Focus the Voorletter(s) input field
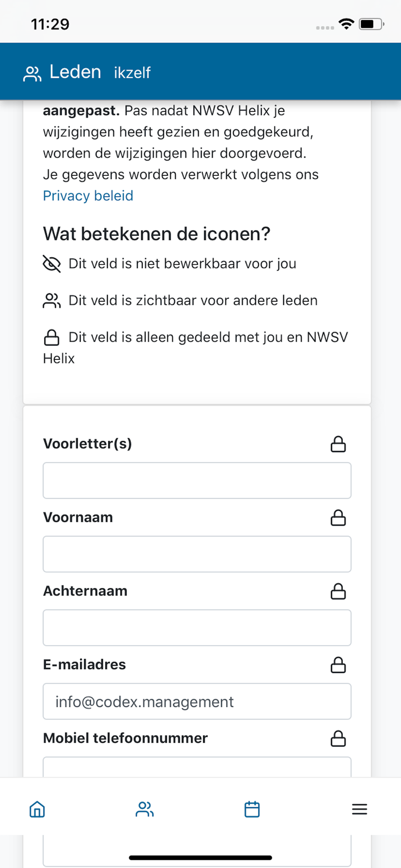 click(197, 480)
